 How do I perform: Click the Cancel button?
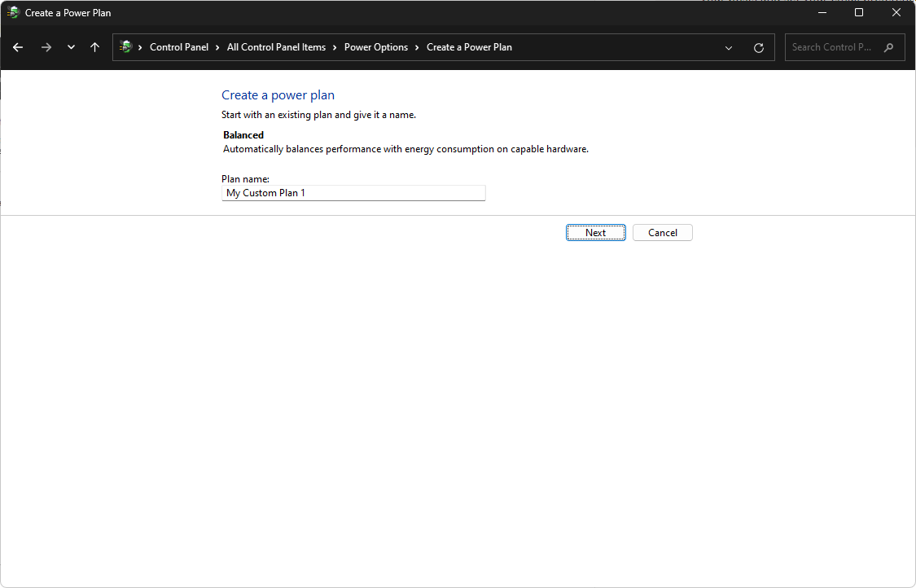[662, 232]
